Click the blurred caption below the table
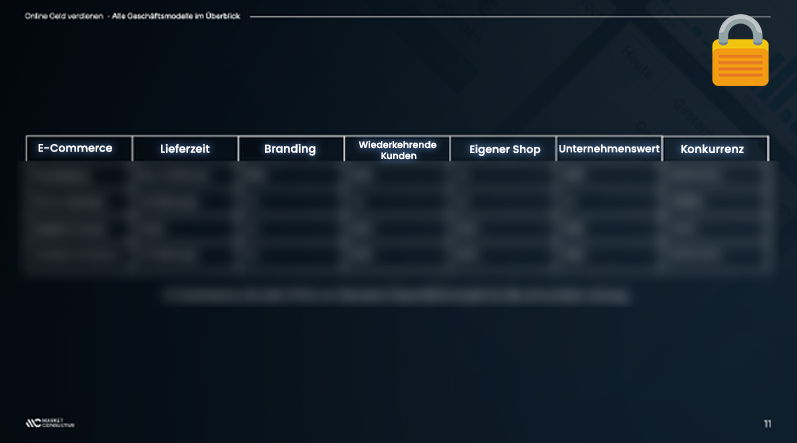 pyautogui.click(x=396, y=296)
